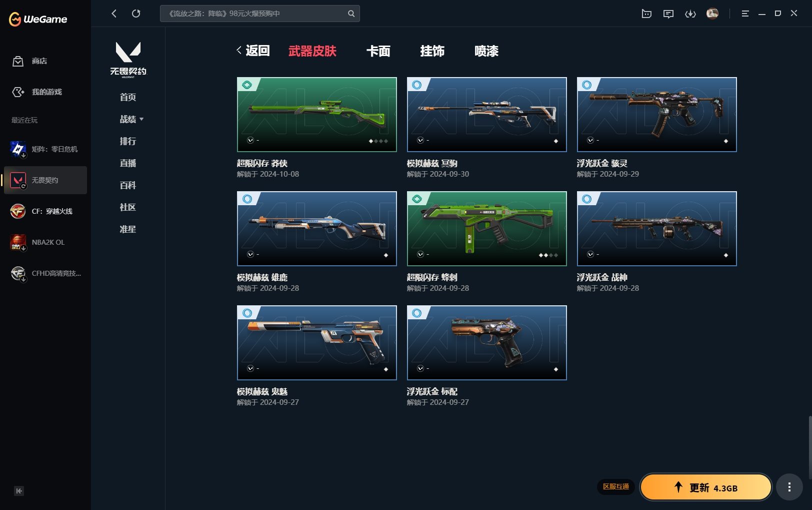Open 超限闪存 蜂刺 skin thumbnail
This screenshot has height=510, width=812.
click(x=487, y=229)
